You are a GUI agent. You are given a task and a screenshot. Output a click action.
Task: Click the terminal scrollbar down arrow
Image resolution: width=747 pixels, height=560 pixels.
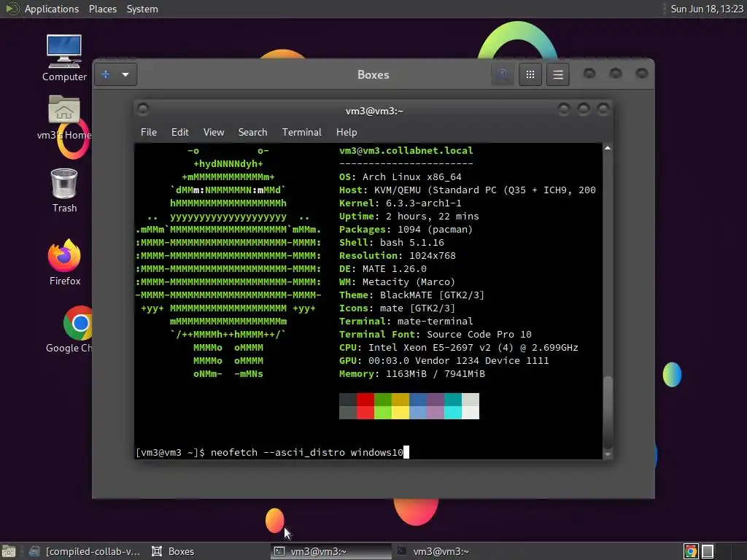608,454
